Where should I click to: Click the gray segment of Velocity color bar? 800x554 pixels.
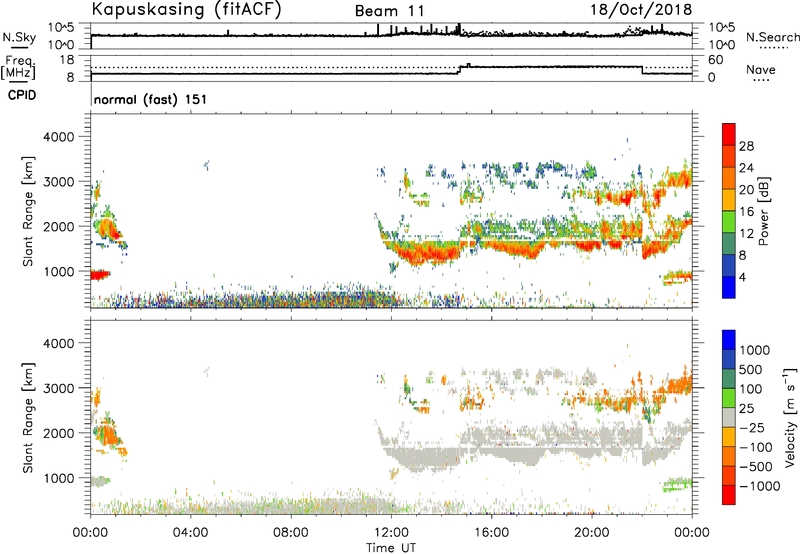(729, 418)
